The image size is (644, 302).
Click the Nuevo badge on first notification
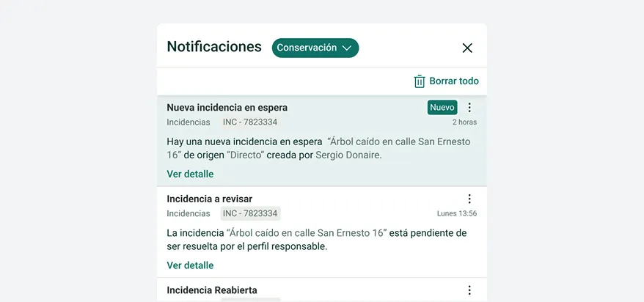click(x=442, y=108)
